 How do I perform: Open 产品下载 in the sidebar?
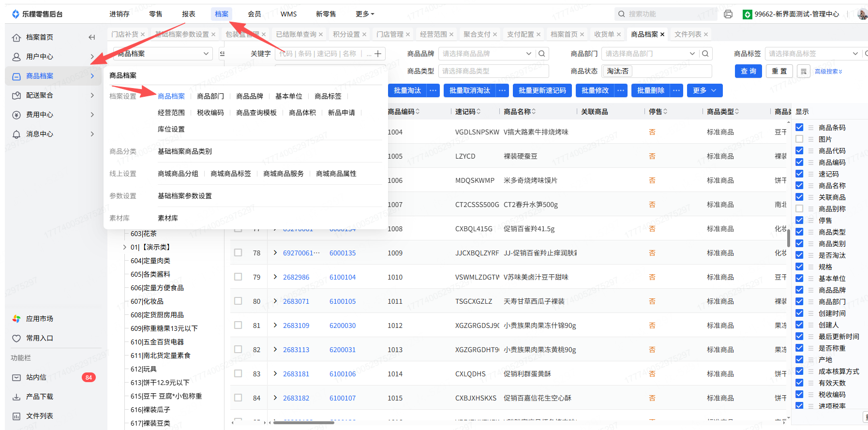coord(39,397)
